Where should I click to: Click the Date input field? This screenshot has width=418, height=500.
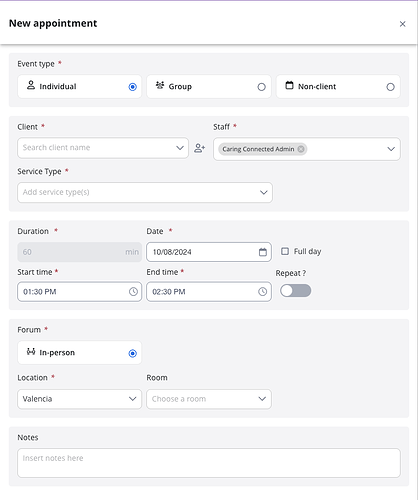[209, 252]
